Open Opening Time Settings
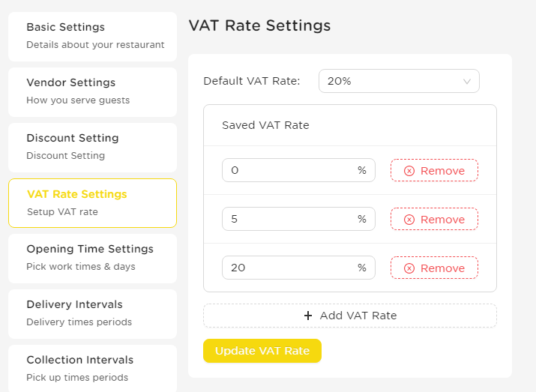Image resolution: width=536 pixels, height=392 pixels. tap(92, 259)
